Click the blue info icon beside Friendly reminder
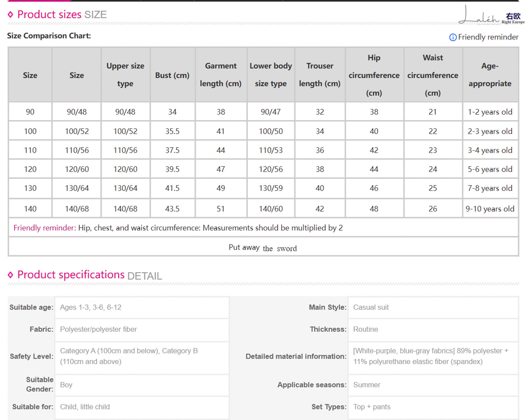The image size is (528, 420). click(x=452, y=37)
